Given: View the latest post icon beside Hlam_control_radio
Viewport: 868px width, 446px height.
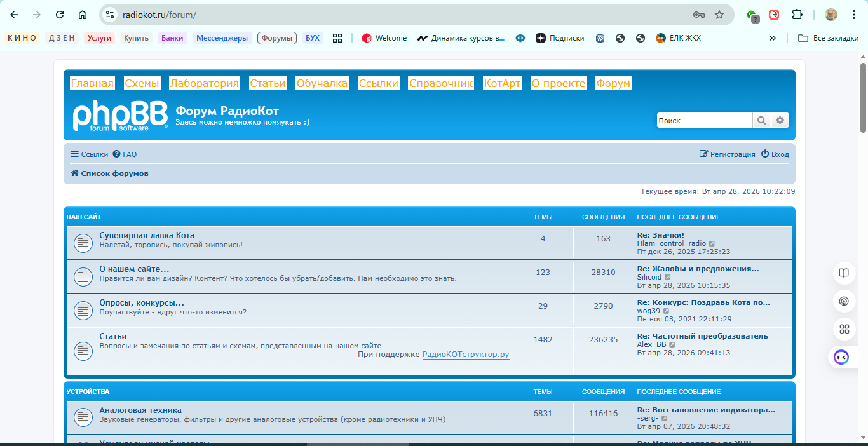Looking at the screenshot, I should click(x=712, y=243).
